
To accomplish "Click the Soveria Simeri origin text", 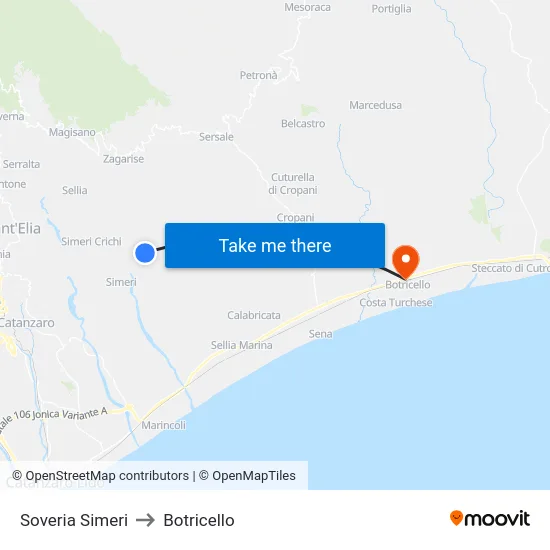I will point(74,520).
